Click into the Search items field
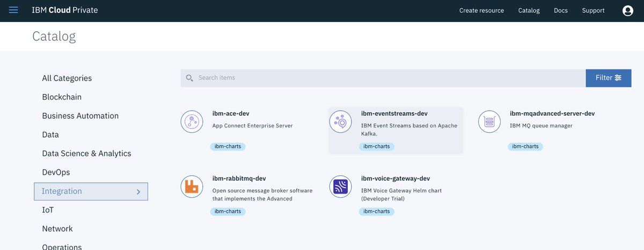The width and height of the screenshot is (644, 250). 390,78
